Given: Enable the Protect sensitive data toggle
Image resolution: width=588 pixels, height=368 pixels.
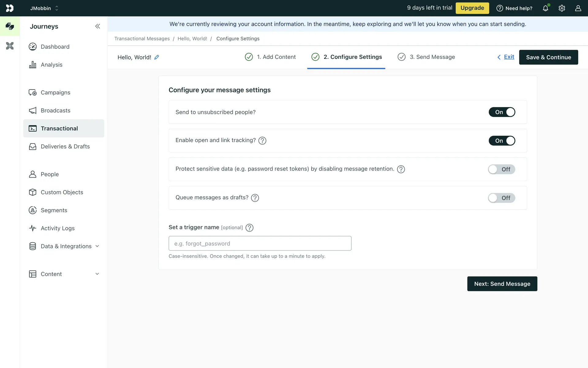Looking at the screenshot, I should 501,169.
